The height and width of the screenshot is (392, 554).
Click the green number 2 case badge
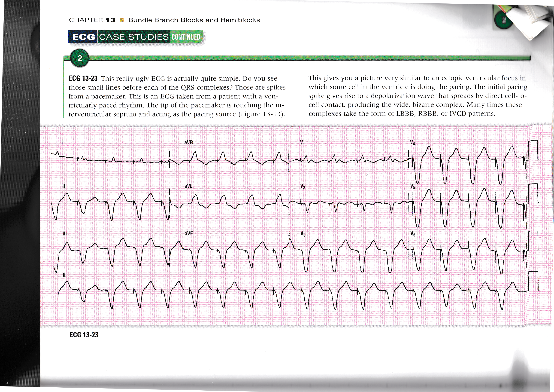[x=80, y=58]
